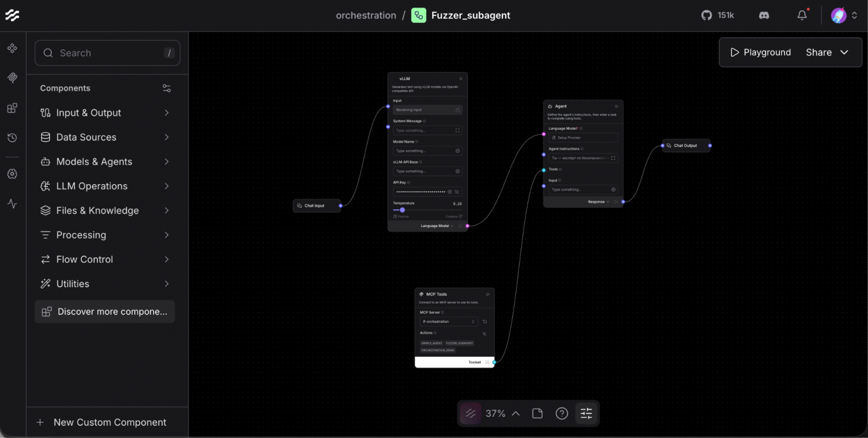
Task: Open the Share dropdown
Action: pyautogui.click(x=827, y=52)
